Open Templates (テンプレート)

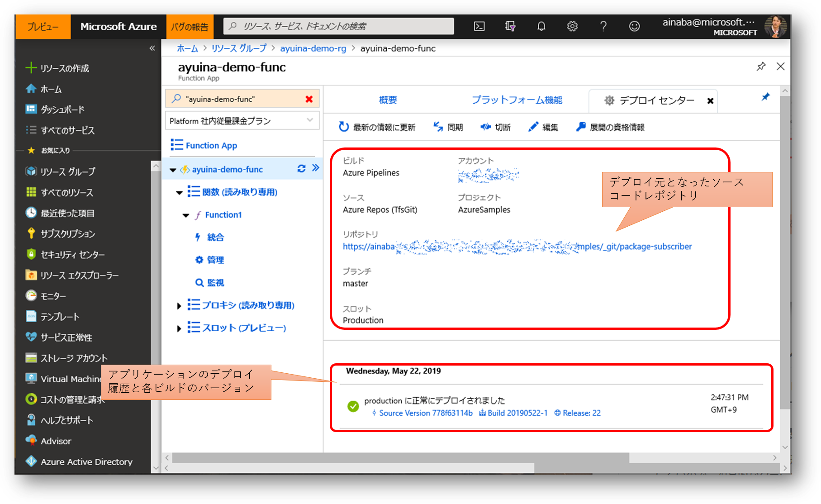tap(52, 317)
